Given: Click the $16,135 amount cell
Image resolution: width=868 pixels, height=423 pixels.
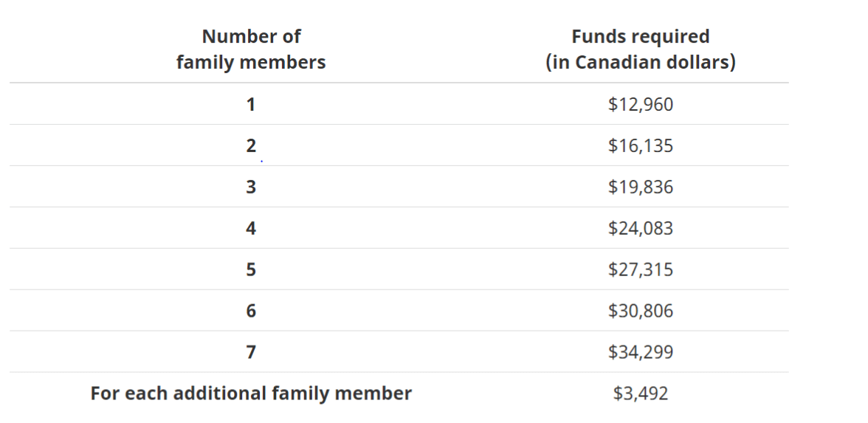Looking at the screenshot, I should tap(641, 145).
